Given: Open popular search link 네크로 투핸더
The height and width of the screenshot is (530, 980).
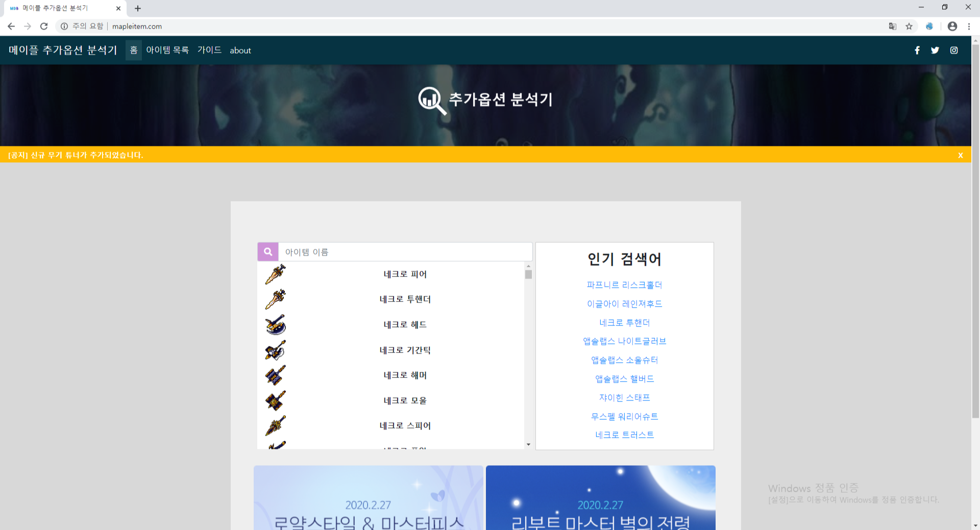Looking at the screenshot, I should coord(624,322).
